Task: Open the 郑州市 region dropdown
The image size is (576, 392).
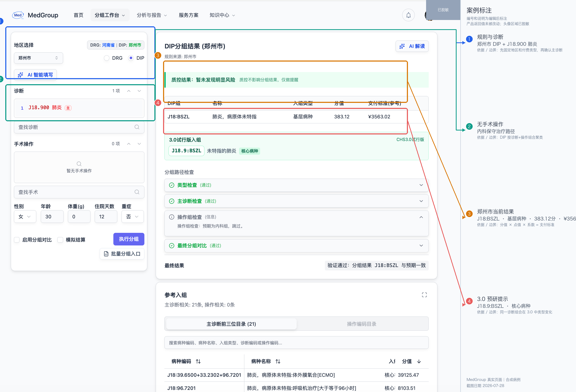Action: pyautogui.click(x=38, y=58)
